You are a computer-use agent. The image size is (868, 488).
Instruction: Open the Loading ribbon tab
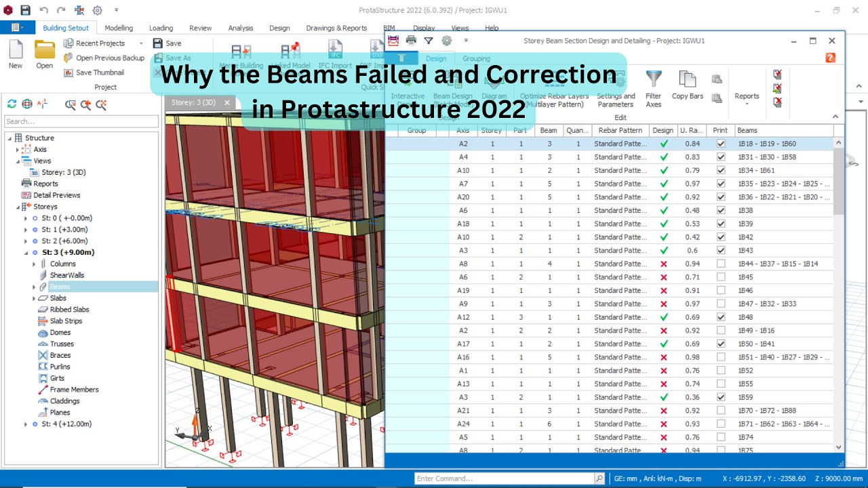tap(161, 28)
